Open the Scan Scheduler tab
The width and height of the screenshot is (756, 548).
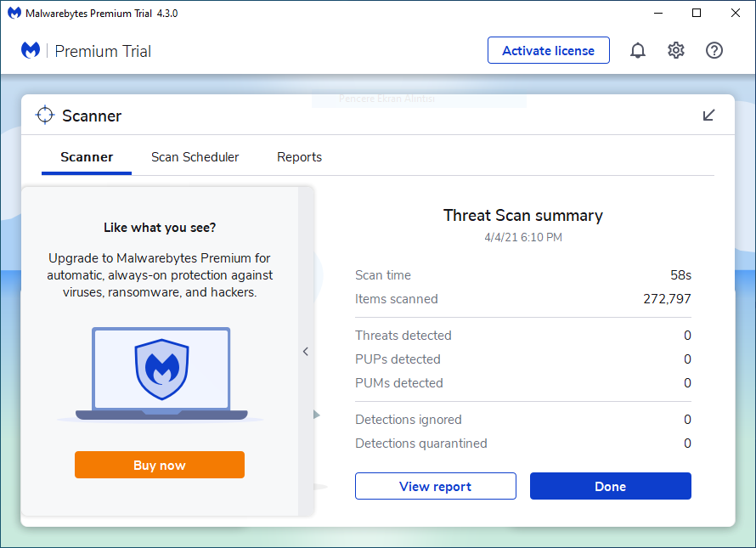195,157
